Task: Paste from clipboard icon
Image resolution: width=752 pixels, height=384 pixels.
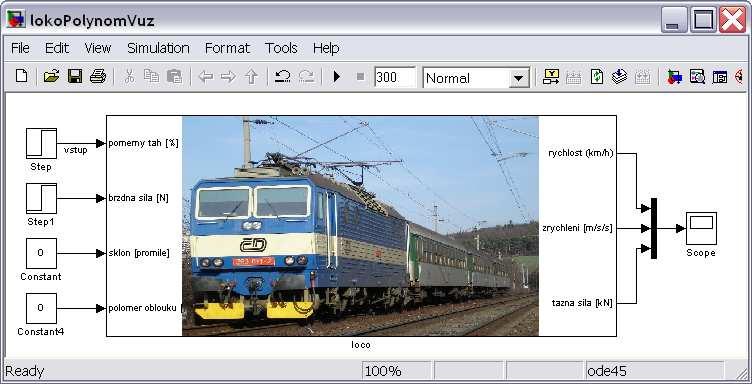Action: [174, 76]
